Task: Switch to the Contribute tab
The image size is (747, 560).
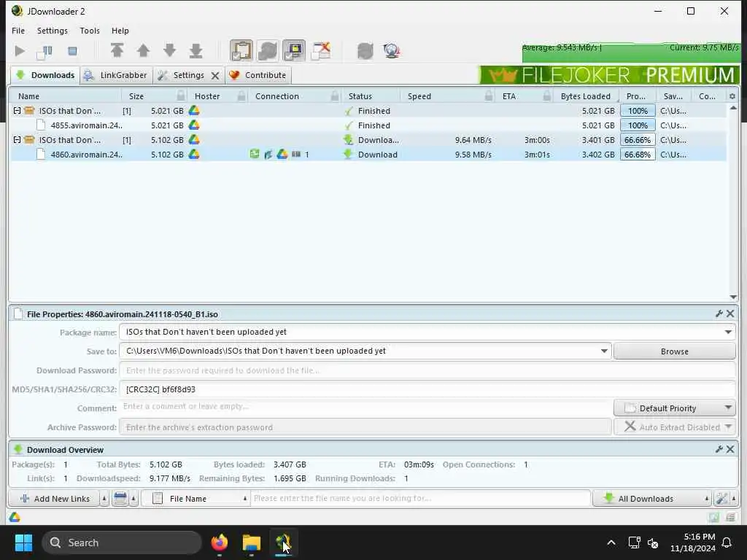Action: click(258, 75)
